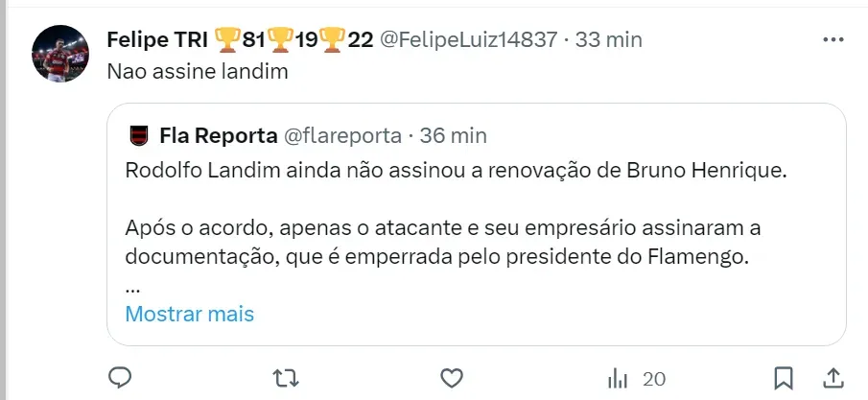Click the tweet text Nao assine landim
This screenshot has height=400, width=868.
[185, 71]
